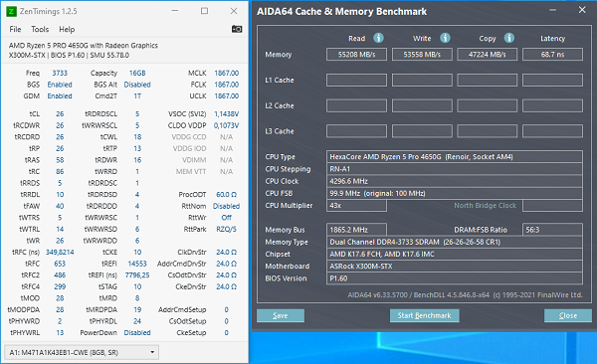
Task: Click the CPU Multiplier value 43x
Action: [356, 206]
